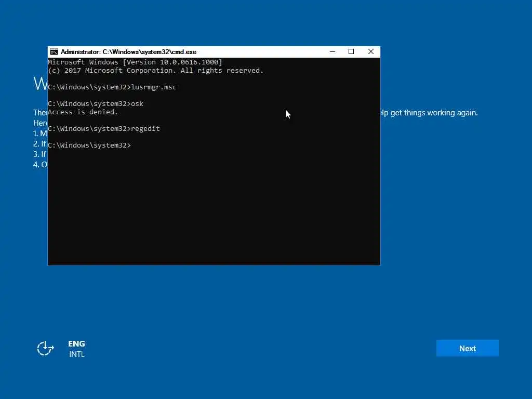Viewport: 532px width, 399px height.
Task: Click the Microsoft Windows version line
Action: (x=135, y=62)
